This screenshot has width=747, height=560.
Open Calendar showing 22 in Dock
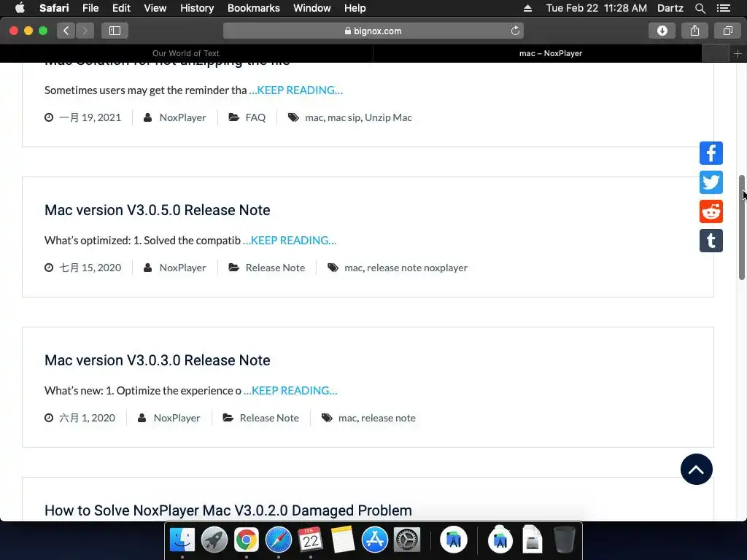310,540
